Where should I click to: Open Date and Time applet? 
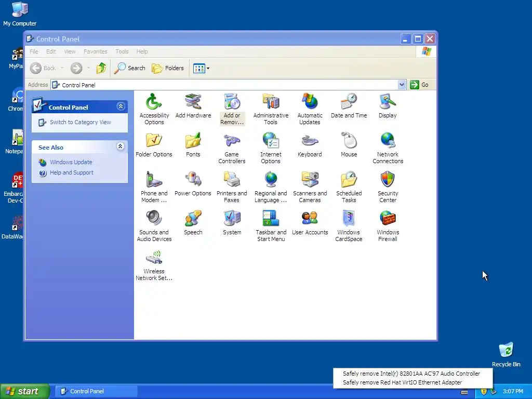click(x=349, y=106)
